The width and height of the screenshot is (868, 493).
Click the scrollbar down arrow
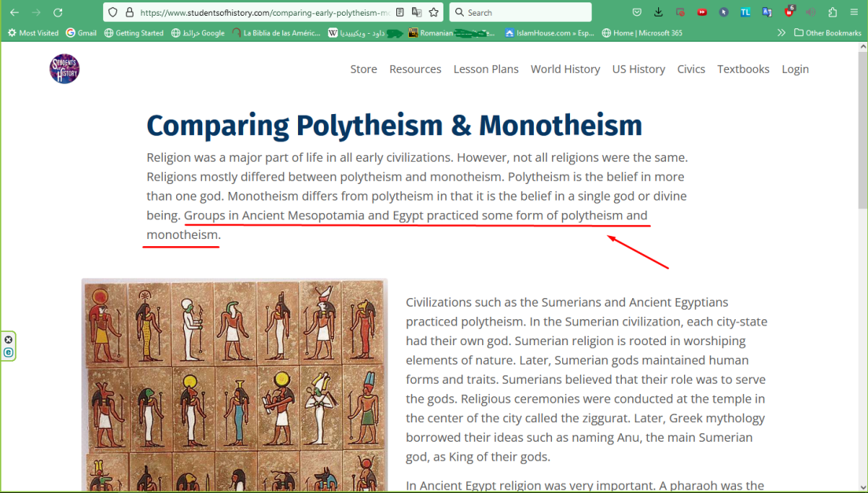point(863,486)
